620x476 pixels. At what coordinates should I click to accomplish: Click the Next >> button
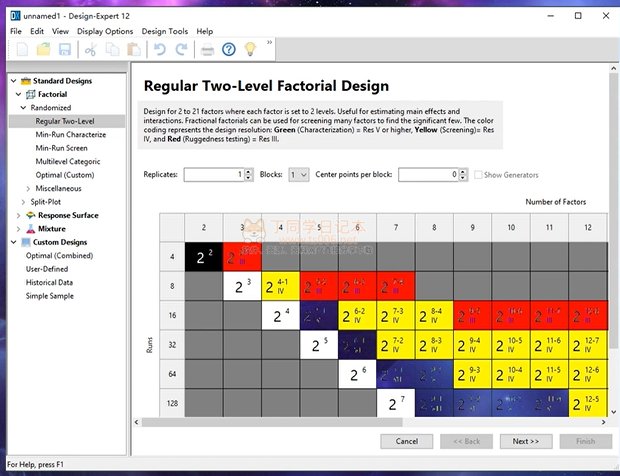tap(526, 441)
